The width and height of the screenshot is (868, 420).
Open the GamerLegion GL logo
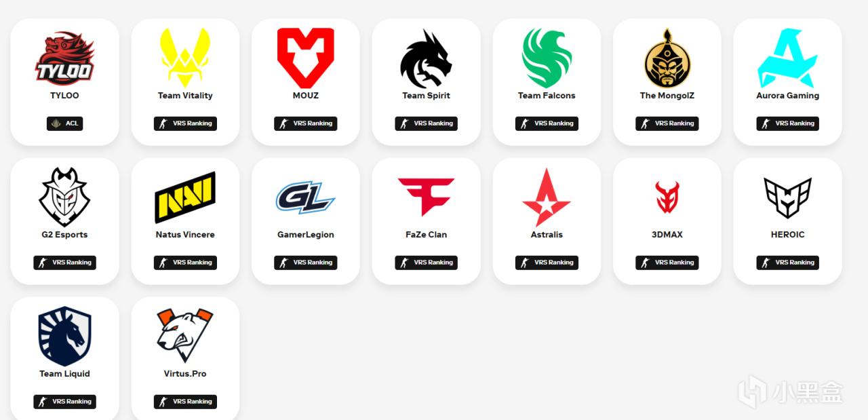(306, 197)
